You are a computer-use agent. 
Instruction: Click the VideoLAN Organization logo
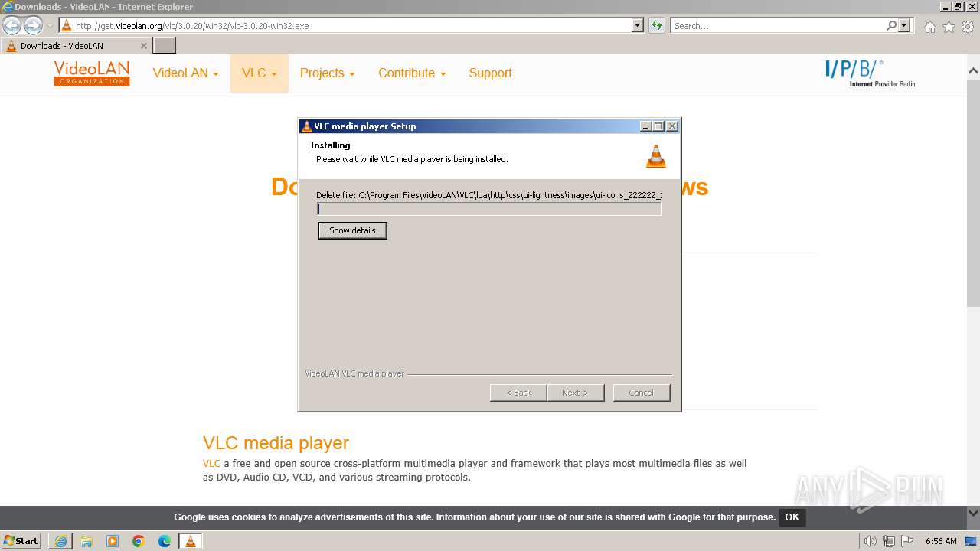point(92,73)
